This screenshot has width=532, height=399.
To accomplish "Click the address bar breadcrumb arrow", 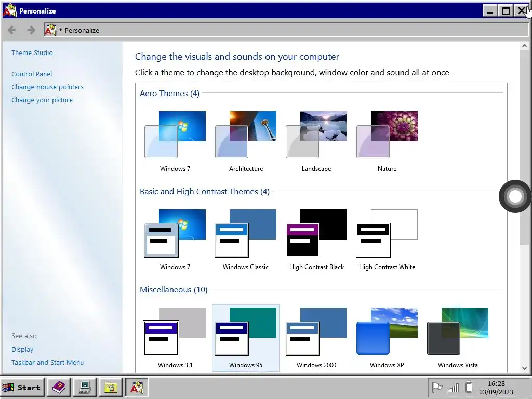I will pos(61,30).
